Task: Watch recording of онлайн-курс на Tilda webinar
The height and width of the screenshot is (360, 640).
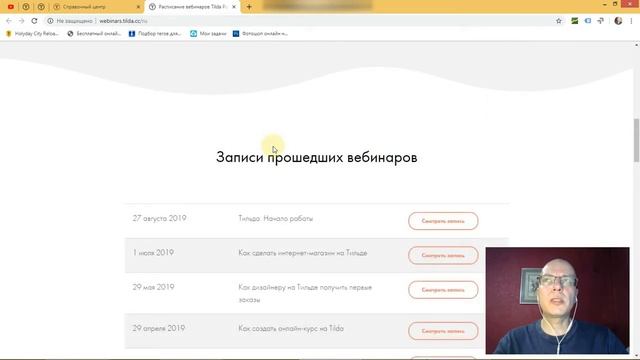Action: (443, 331)
